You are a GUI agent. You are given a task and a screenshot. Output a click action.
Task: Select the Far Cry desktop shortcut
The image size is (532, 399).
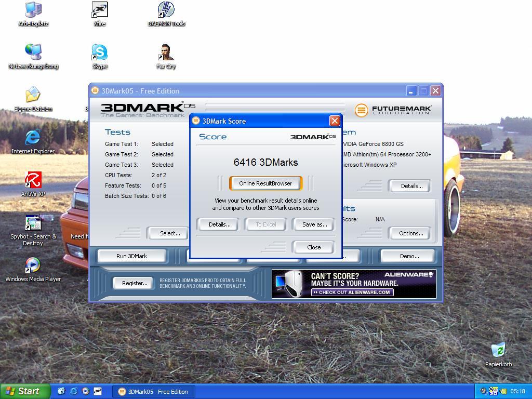pyautogui.click(x=166, y=56)
